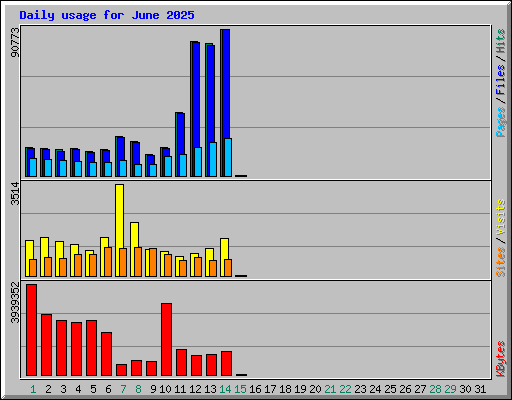Click the 3514 axis value
Viewport: 512px width, 400px height.
15,194
